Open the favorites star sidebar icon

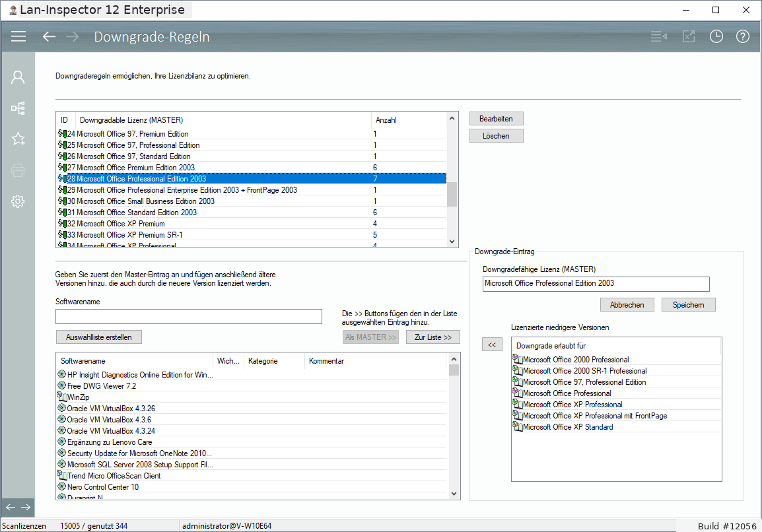coord(18,139)
